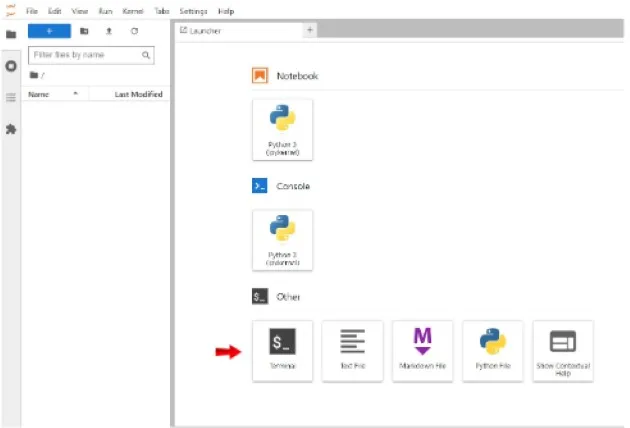The image size is (630, 428).
Task: Open the View menu
Action: pos(80,11)
